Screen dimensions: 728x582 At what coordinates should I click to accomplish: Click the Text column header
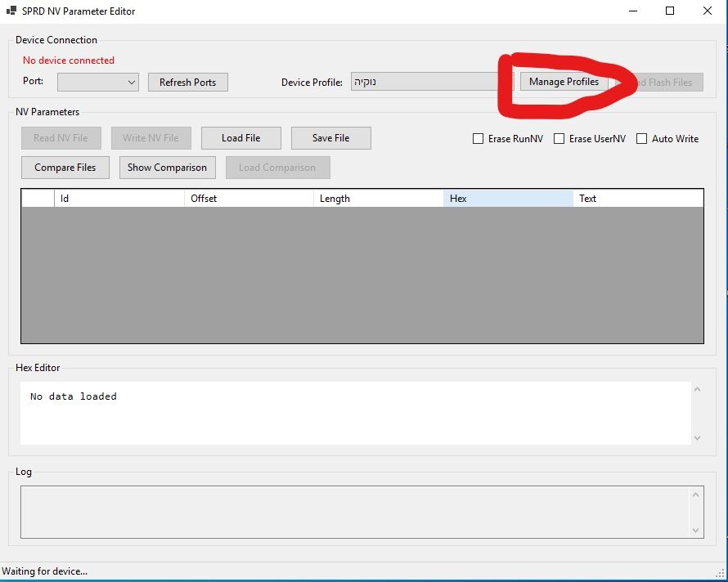(x=637, y=199)
